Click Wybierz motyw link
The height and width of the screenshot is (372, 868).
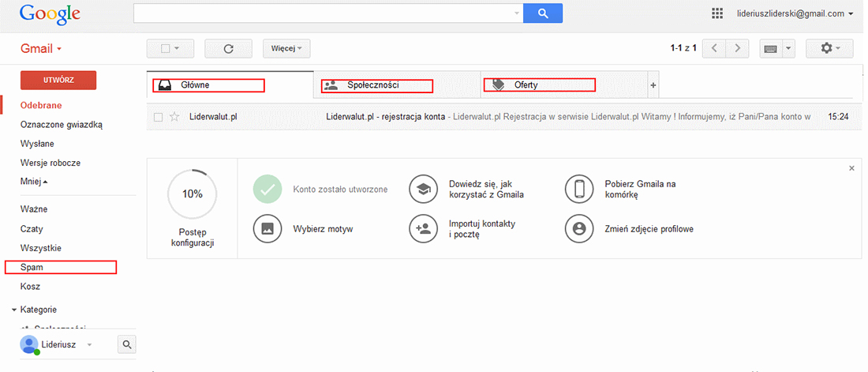[x=323, y=229]
